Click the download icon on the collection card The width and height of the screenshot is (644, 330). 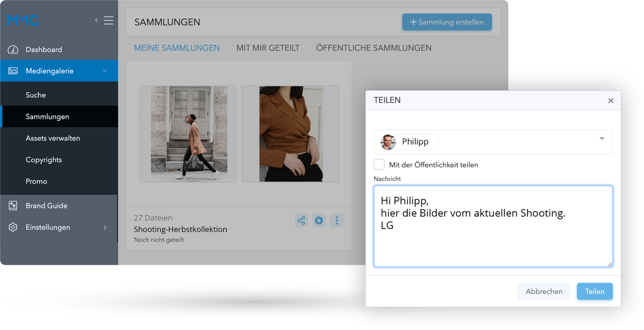coord(318,220)
